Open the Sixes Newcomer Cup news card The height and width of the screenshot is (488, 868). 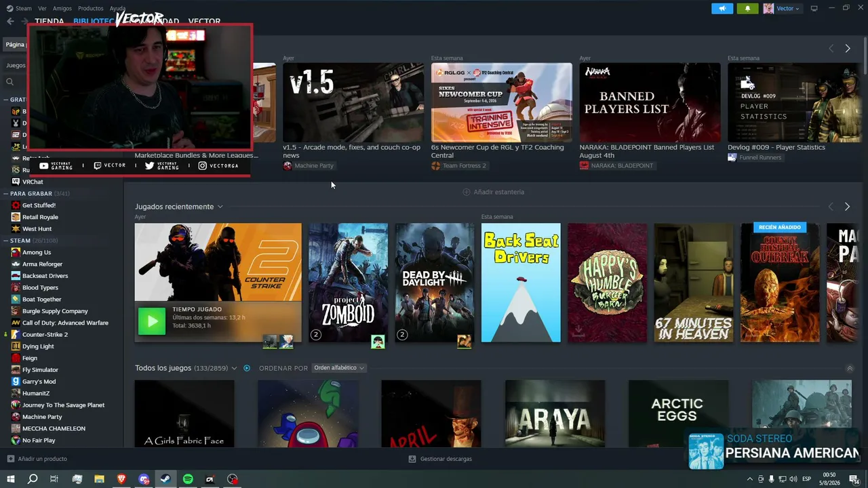pyautogui.click(x=502, y=102)
